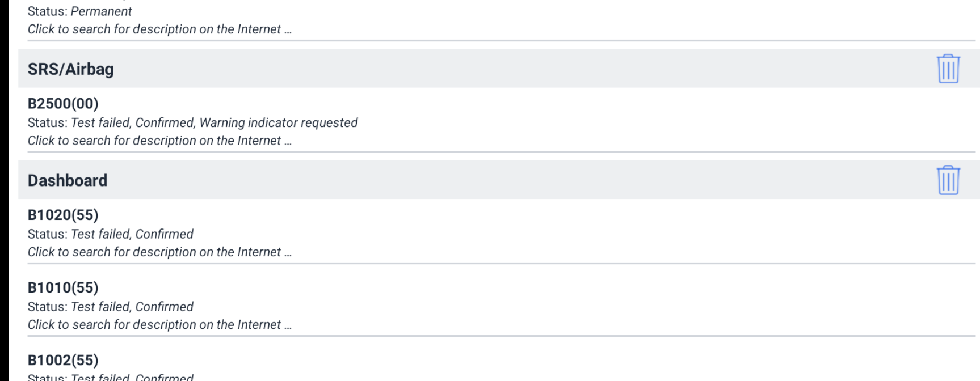Select the Dashboard section header
This screenshot has height=381, width=980.
67,180
